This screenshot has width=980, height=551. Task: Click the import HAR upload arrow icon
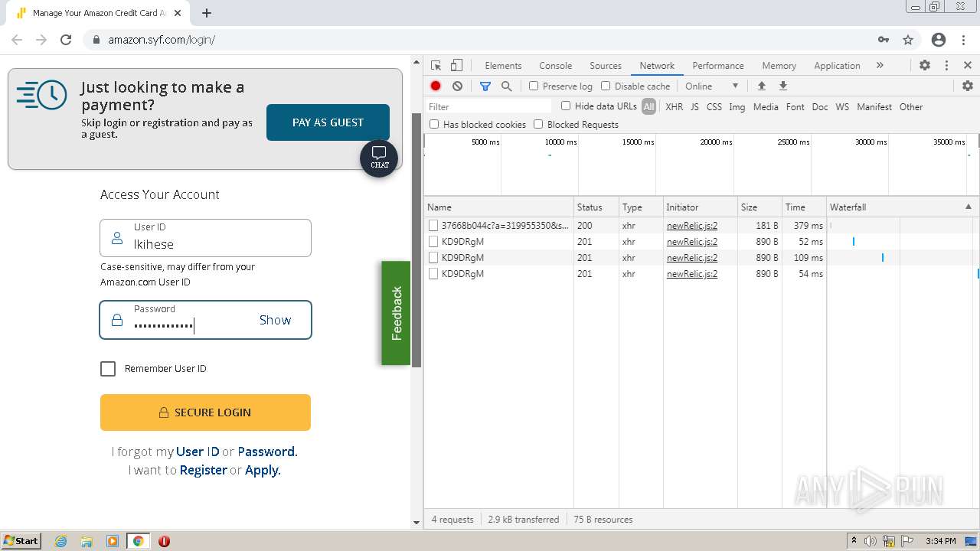pyautogui.click(x=761, y=86)
